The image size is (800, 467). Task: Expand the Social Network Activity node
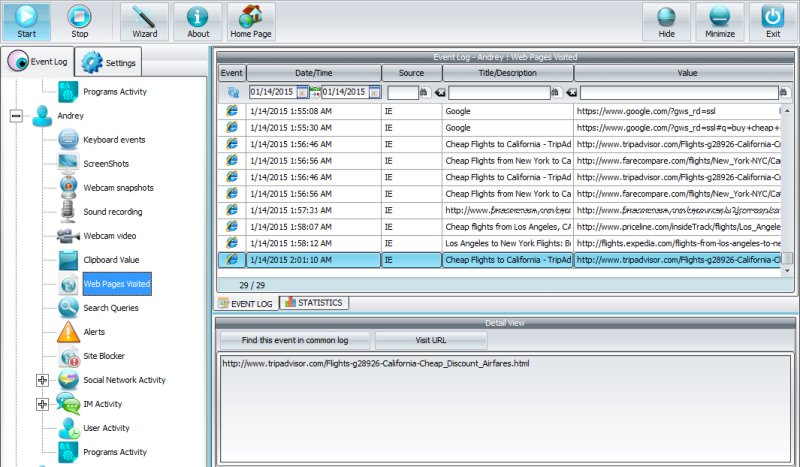click(42, 380)
